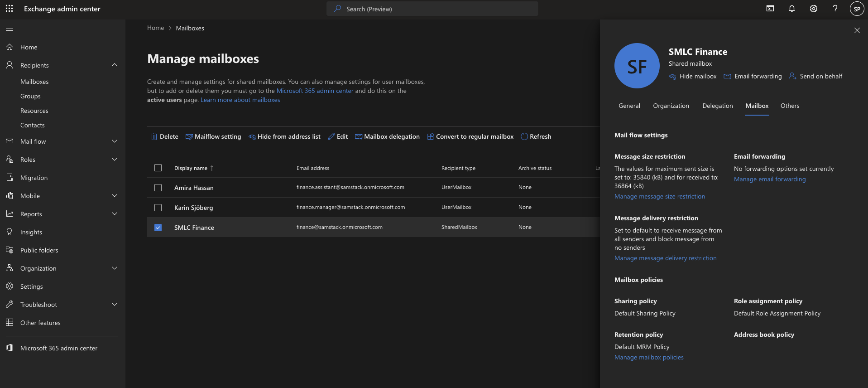Screen dimensions: 868x388
Task: Click the Home house icon in sidebar
Action: 10,47
